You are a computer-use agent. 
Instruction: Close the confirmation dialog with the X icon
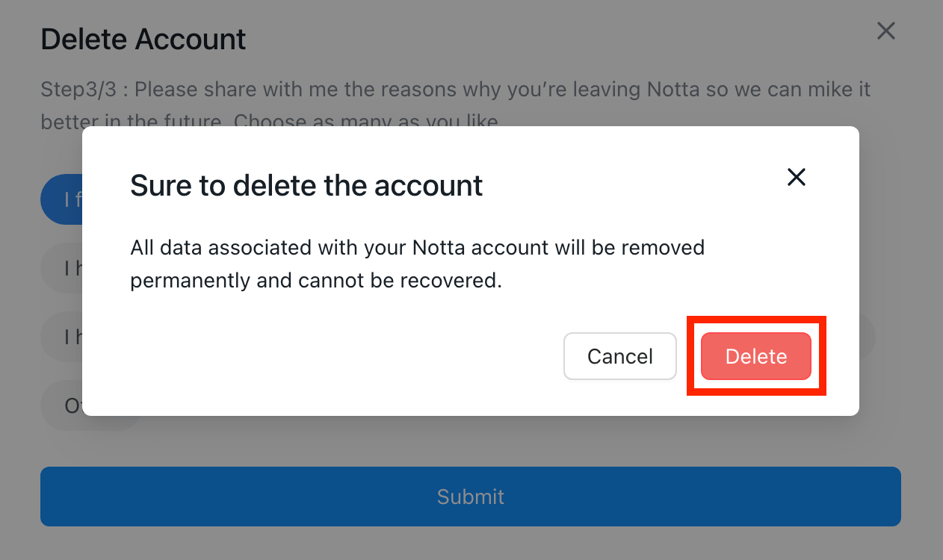coord(796,177)
